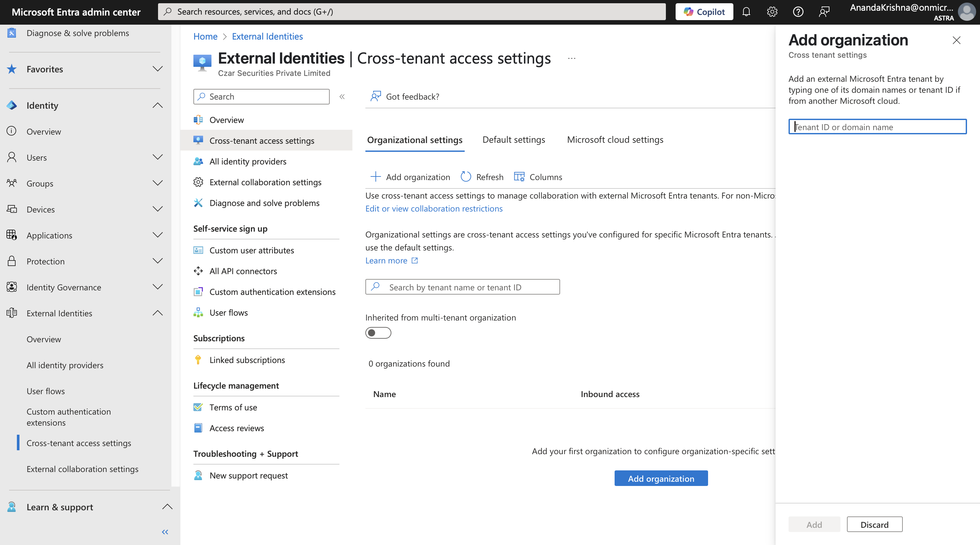Screen dimensions: 980x545
Task: Click the User flows icon in blade menu
Action: pyautogui.click(x=198, y=313)
